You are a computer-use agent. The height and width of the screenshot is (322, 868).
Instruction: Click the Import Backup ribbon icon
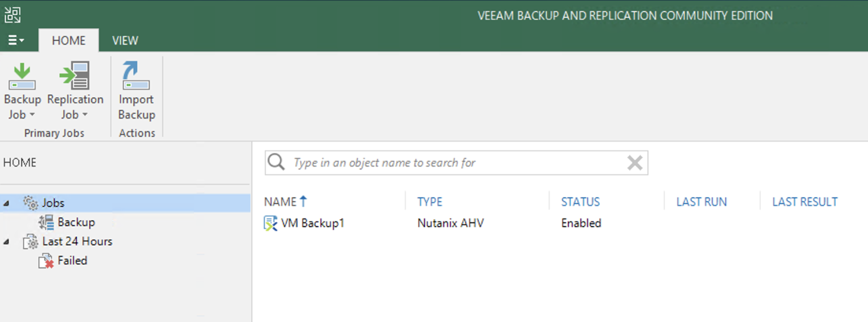[136, 76]
